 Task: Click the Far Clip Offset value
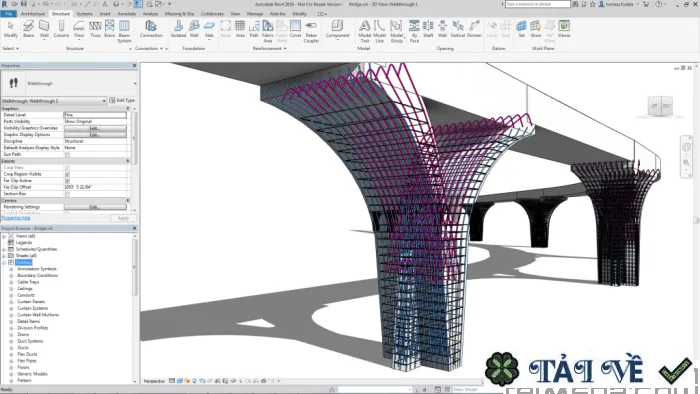pyautogui.click(x=95, y=187)
